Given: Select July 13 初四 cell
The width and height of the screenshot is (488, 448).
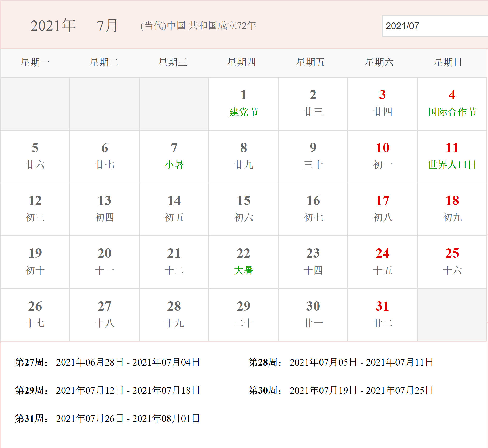Looking at the screenshot, I should [x=104, y=209].
